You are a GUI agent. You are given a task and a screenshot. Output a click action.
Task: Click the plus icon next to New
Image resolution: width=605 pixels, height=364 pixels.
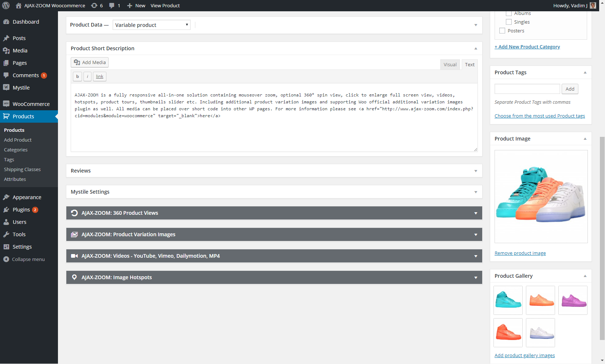point(129,5)
